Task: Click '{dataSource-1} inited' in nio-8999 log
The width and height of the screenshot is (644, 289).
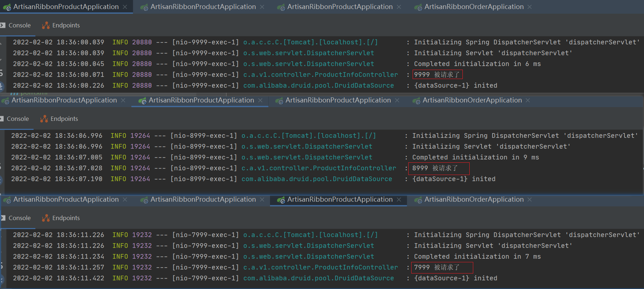Action: click(454, 179)
